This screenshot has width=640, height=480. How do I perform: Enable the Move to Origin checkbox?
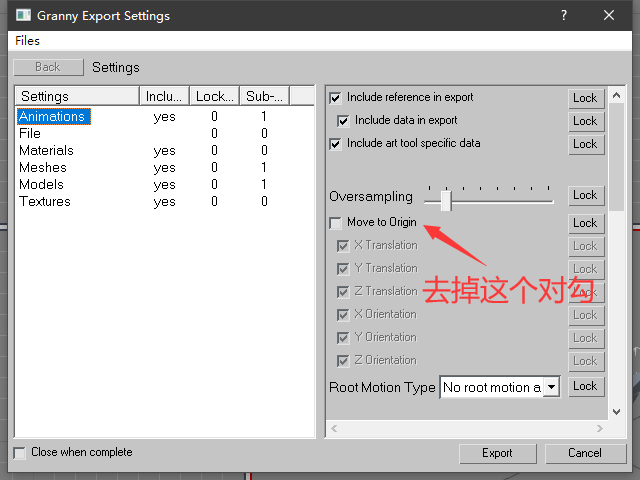[336, 223]
